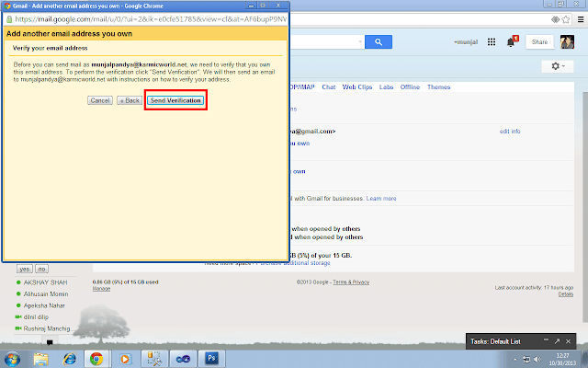588x368 pixels.
Task: Open the settings gear dropdown
Action: click(x=558, y=66)
